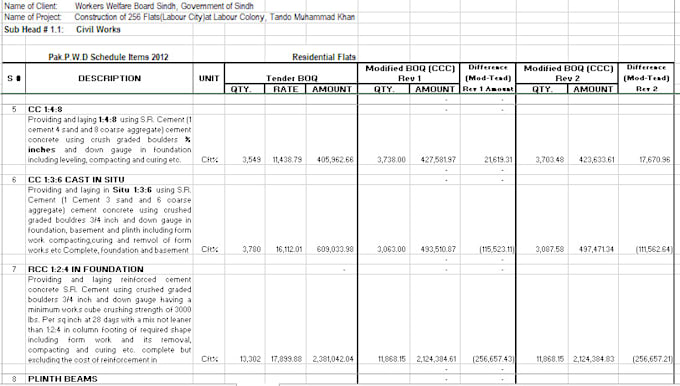Select Rev 1 amount 2,124,384.61
Screen dimensions: 680x386
click(436, 359)
